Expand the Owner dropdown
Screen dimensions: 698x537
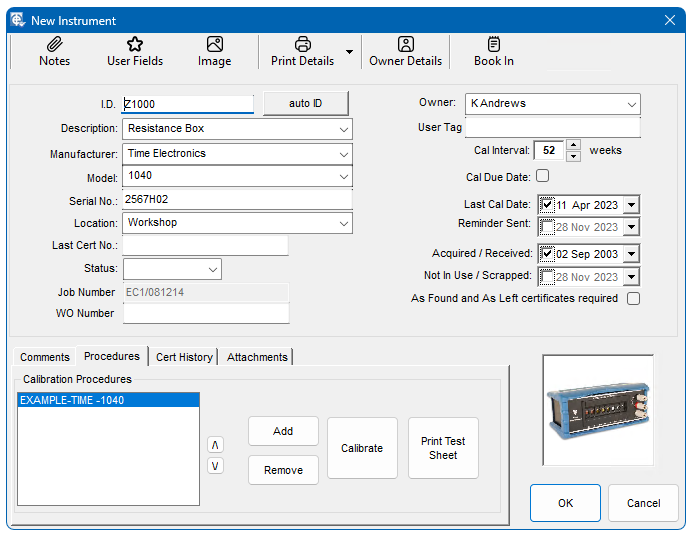631,104
